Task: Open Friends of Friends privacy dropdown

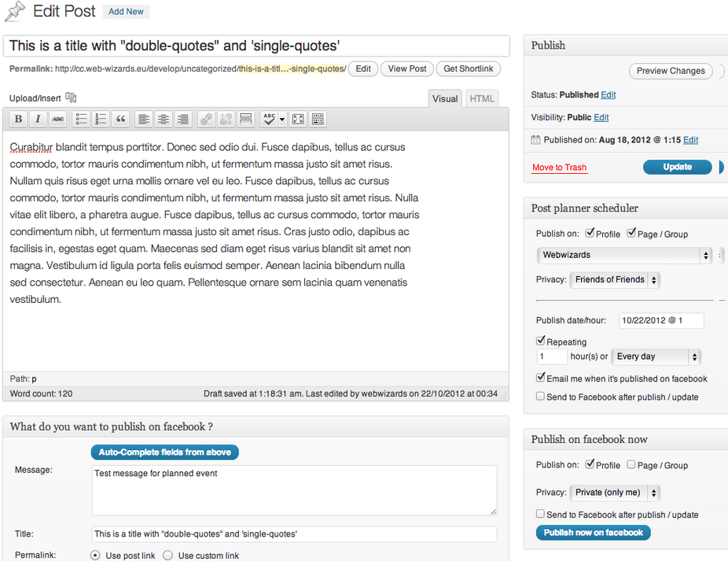Action: [x=614, y=280]
